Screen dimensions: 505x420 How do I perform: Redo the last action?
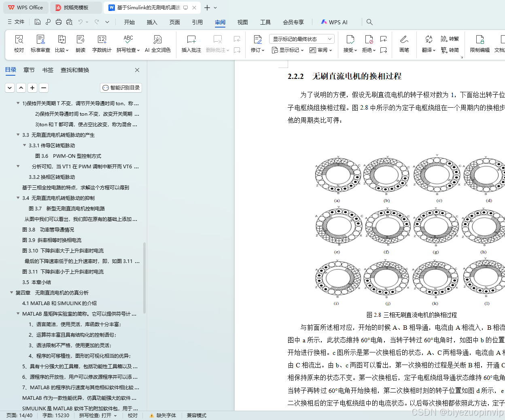pyautogui.click(x=97, y=22)
